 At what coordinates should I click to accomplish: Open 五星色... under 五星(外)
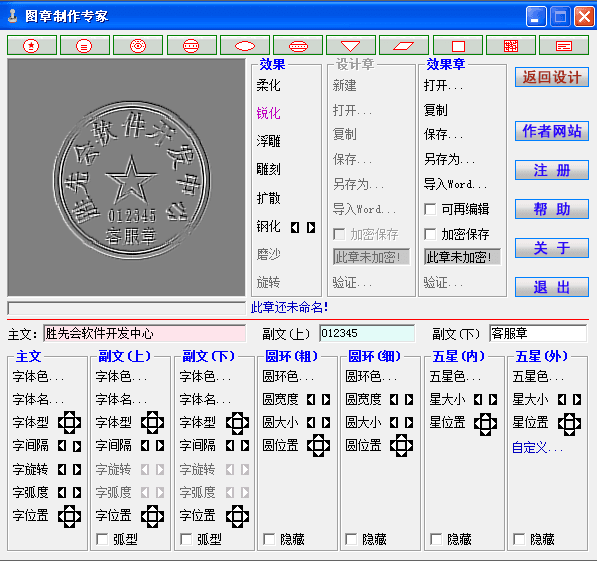[x=538, y=377]
